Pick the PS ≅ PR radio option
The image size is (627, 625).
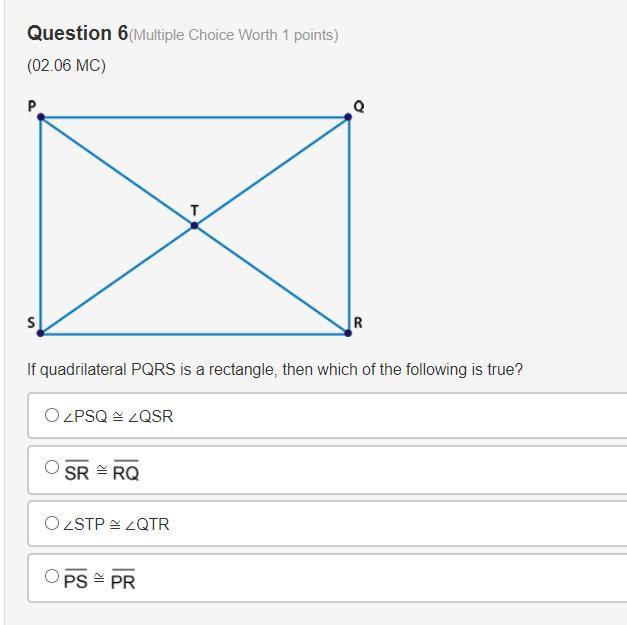52,575
